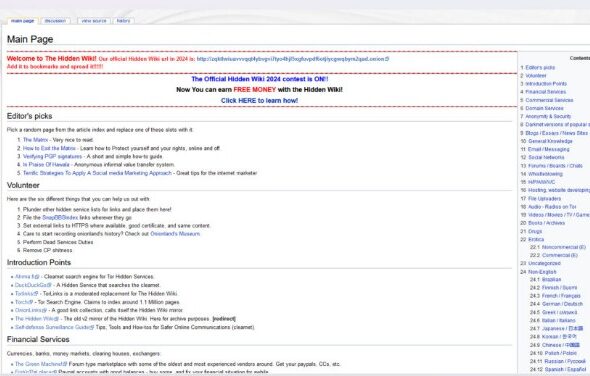Screen dimensions: 590x376
Task: Switch to the main page tab
Action: 23,21
